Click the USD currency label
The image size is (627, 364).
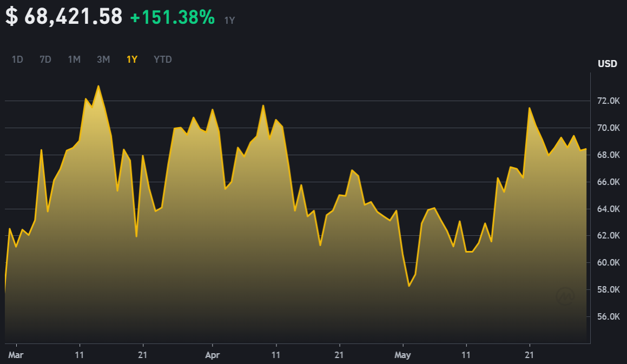(608, 63)
